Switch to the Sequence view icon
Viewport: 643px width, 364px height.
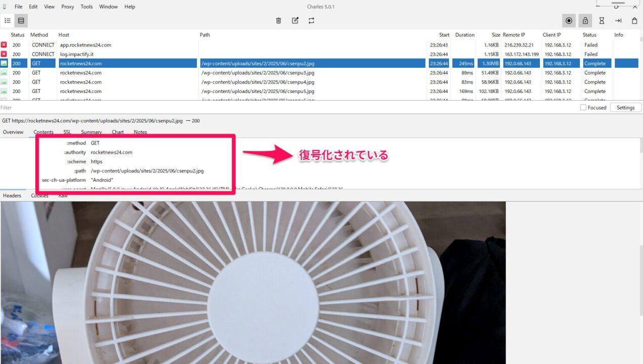21,21
